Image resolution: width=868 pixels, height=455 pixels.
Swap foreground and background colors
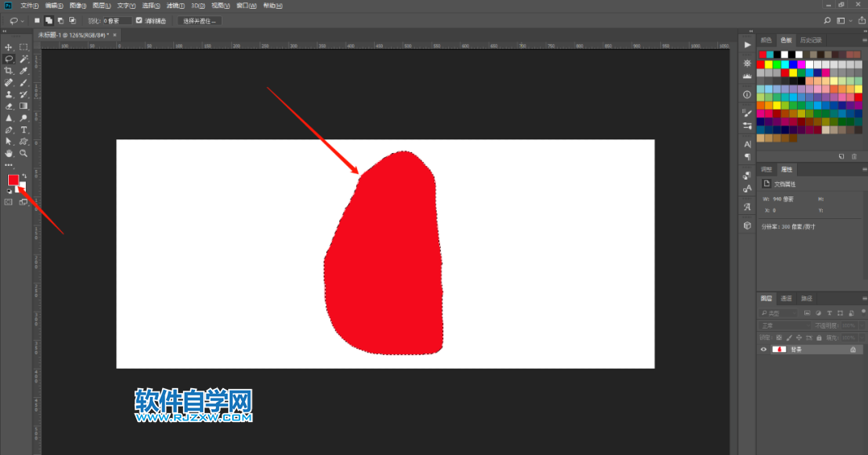[24, 176]
